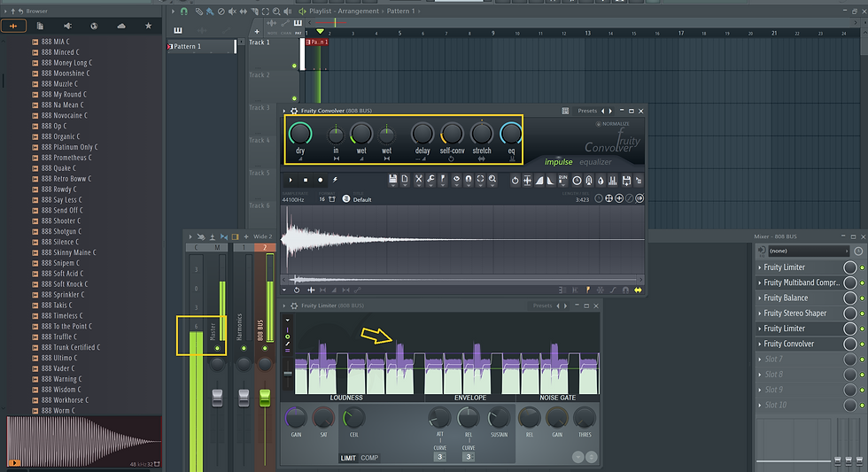The image size is (868, 472).
Task: Open the Convolver scissors edit tools
Action: [x=418, y=179]
